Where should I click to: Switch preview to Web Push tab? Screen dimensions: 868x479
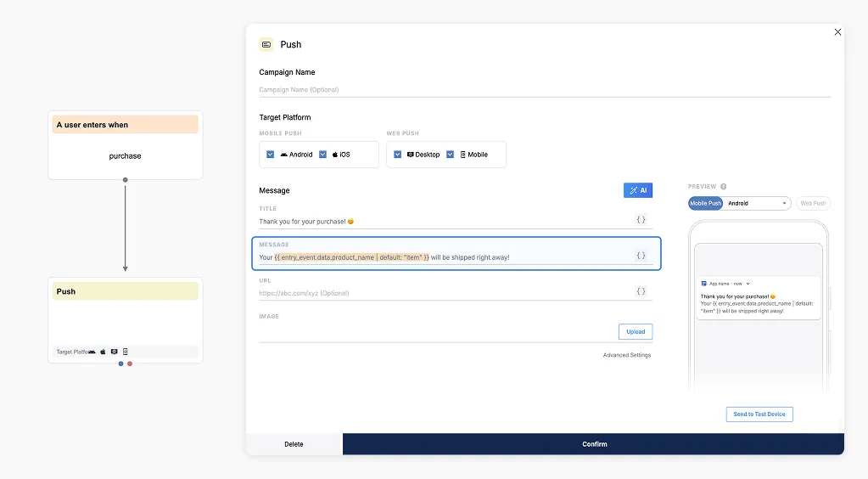[x=813, y=204]
